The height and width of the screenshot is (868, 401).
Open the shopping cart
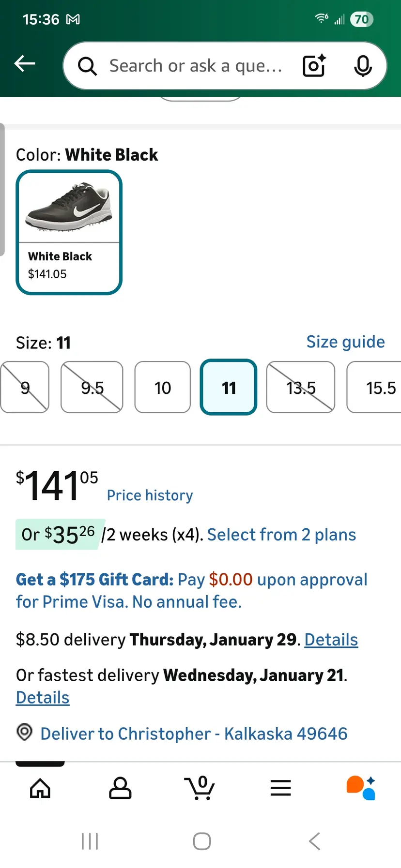(x=200, y=788)
